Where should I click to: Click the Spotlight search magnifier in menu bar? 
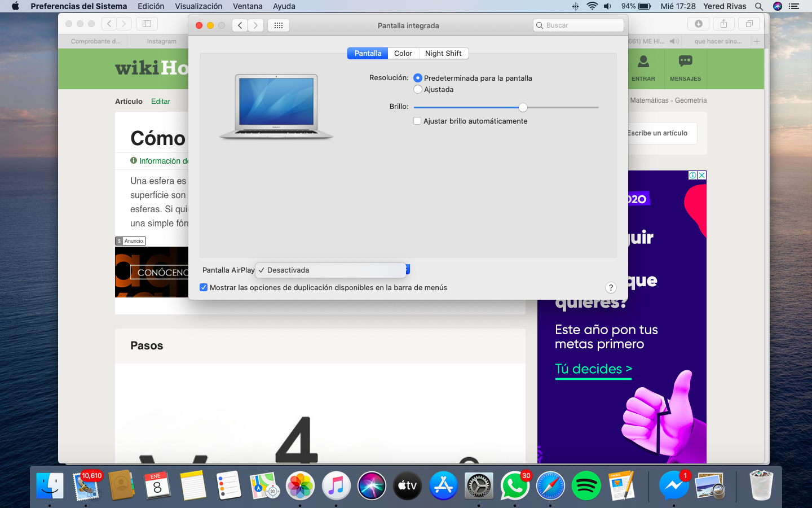759,6
